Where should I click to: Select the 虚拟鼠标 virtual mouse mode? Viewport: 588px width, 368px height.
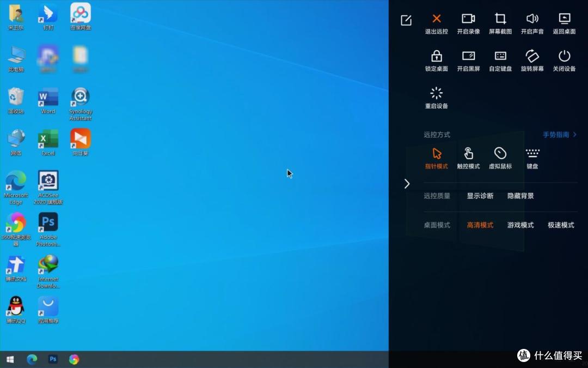(x=500, y=159)
